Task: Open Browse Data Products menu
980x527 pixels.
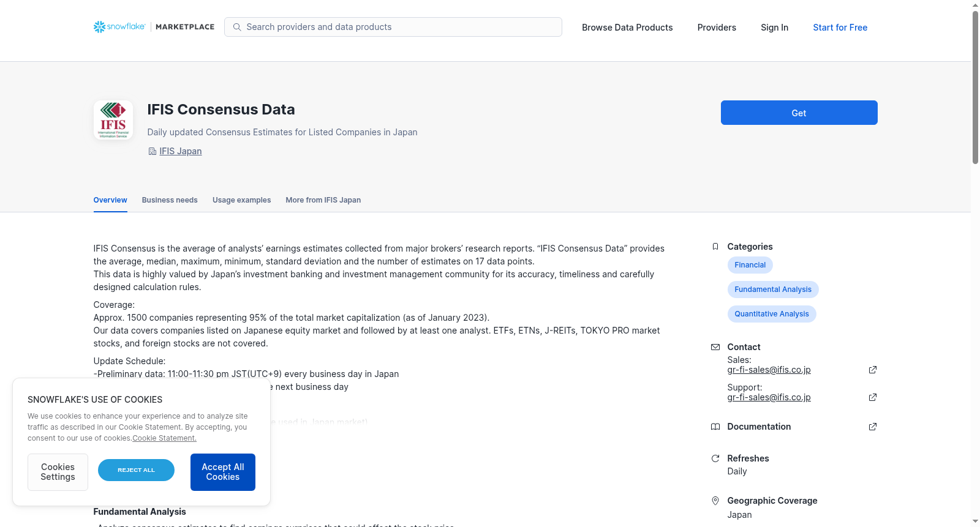Action: tap(627, 28)
